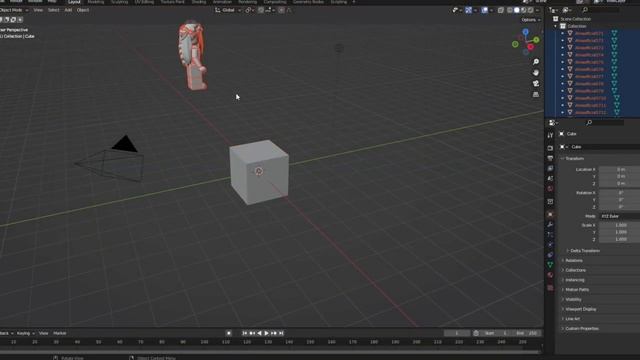Open the Object properties tab
The image size is (640, 360).
pyautogui.click(x=550, y=214)
